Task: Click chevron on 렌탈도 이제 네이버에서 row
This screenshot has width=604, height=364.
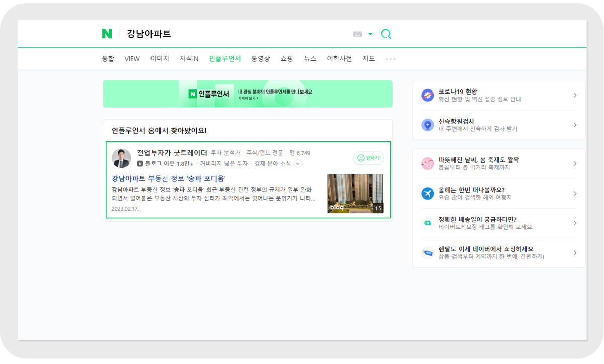Action: click(x=575, y=253)
